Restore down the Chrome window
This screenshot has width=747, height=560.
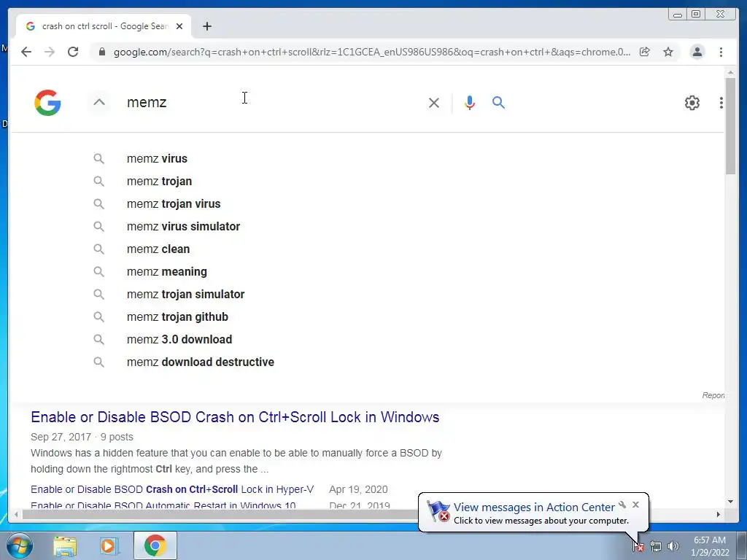click(695, 15)
